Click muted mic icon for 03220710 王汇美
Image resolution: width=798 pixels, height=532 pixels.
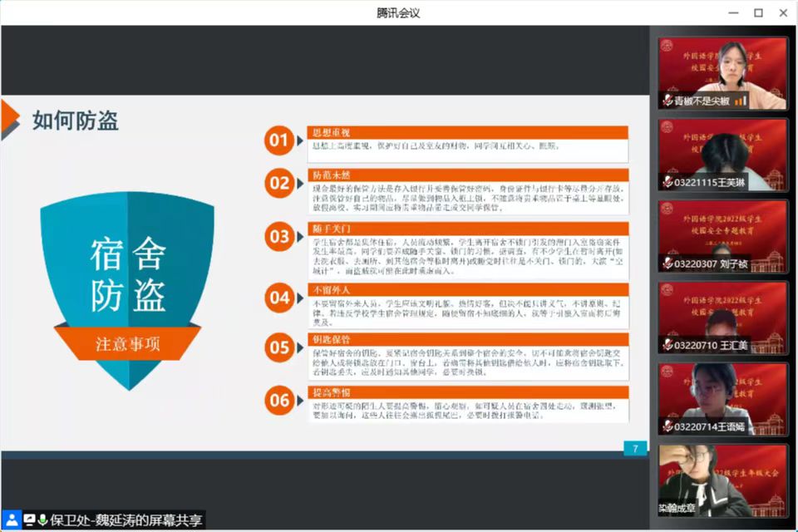point(667,345)
